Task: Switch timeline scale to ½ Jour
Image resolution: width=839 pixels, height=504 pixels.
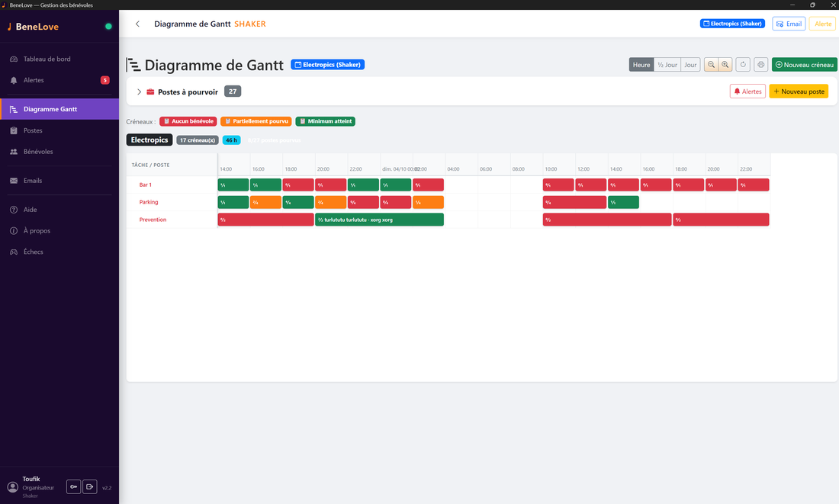Action: coord(667,65)
